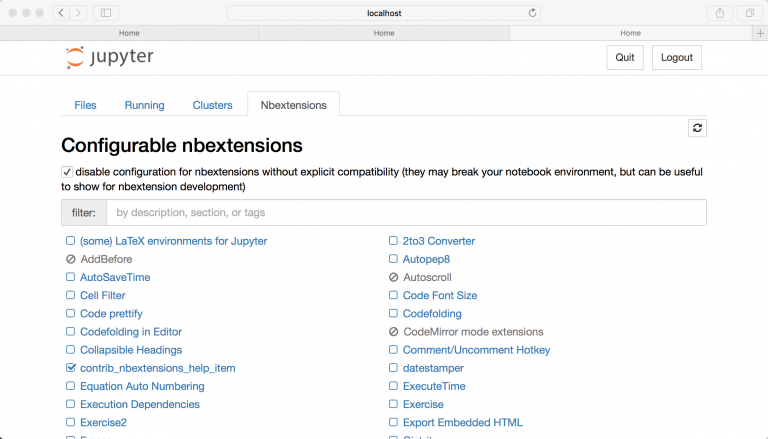Open a new tab with plus icon

[x=760, y=33]
